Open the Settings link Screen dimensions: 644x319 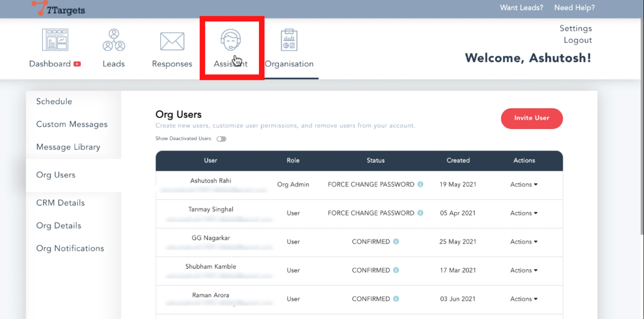pos(576,29)
